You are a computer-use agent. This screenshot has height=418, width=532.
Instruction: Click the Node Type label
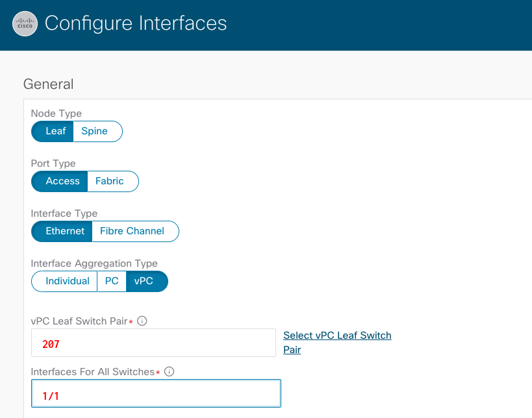click(x=57, y=114)
